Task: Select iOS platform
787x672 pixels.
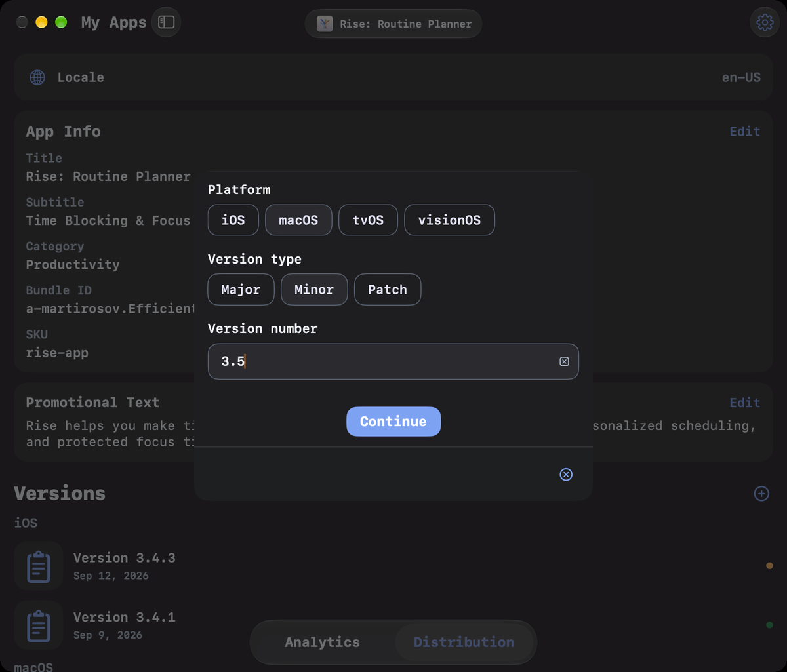Action: point(233,220)
